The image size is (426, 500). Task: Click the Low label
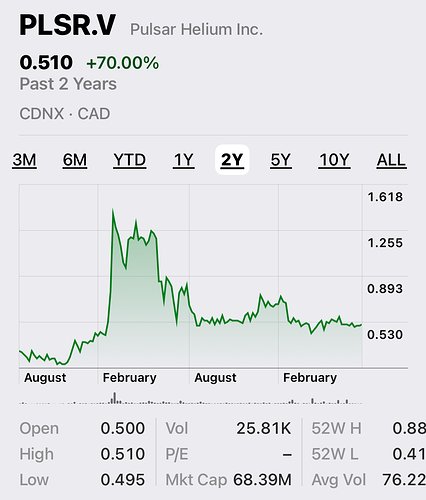pyautogui.click(x=34, y=480)
